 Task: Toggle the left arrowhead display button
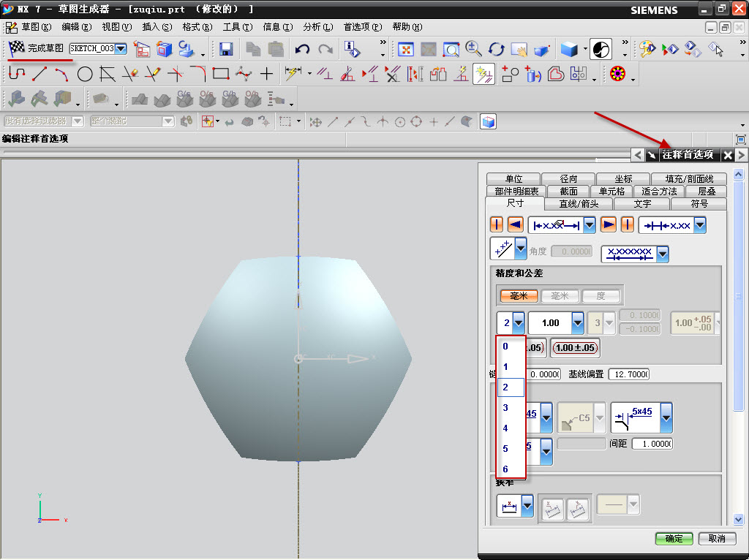(515, 225)
